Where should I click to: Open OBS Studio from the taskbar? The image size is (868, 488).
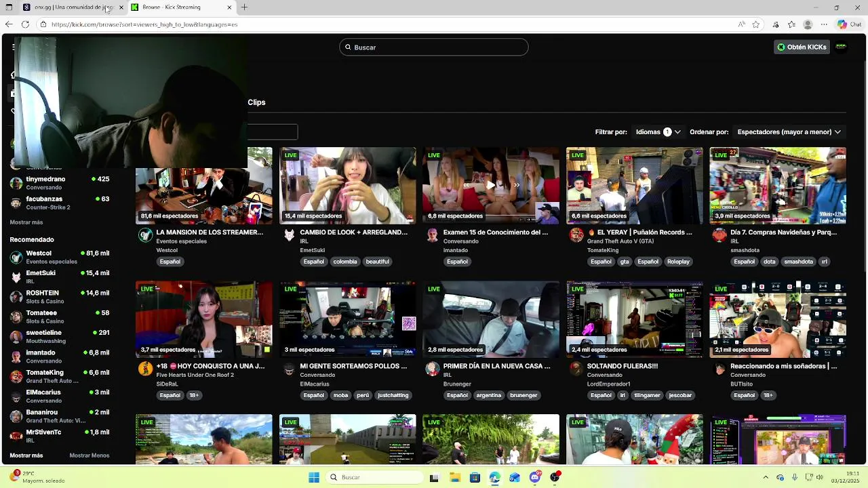pos(555,477)
